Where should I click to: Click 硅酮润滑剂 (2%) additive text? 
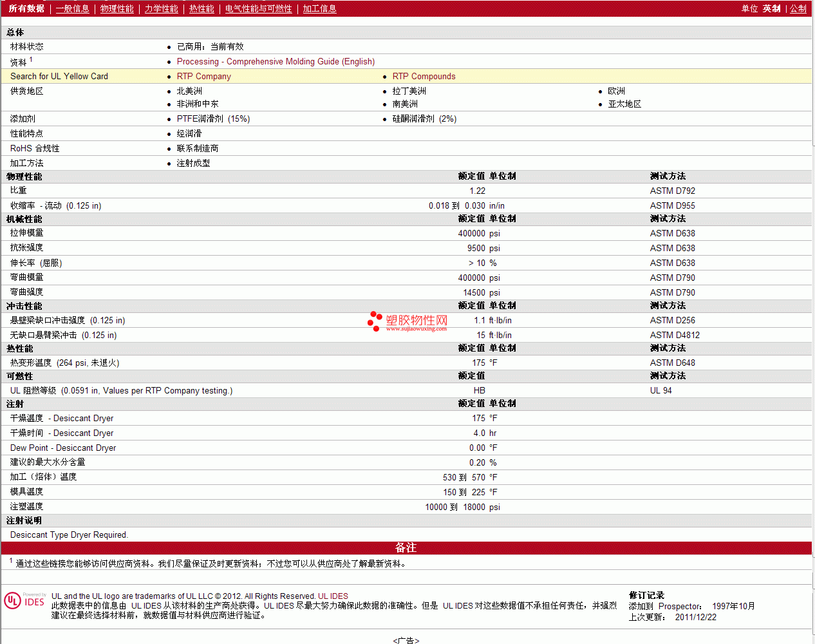[424, 118]
